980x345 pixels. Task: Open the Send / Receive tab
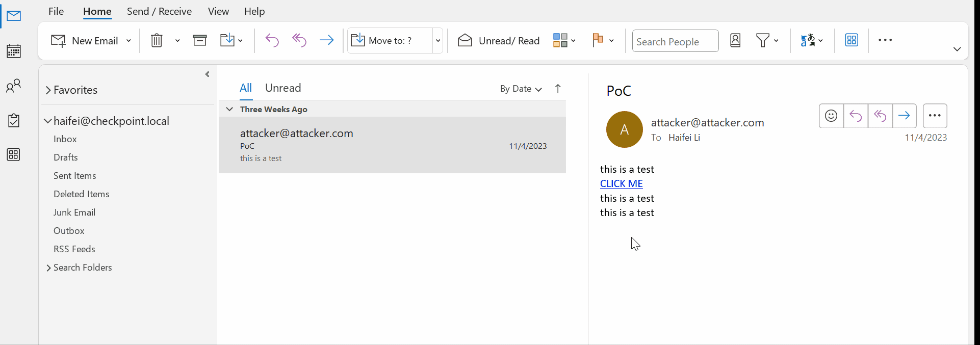click(x=159, y=11)
